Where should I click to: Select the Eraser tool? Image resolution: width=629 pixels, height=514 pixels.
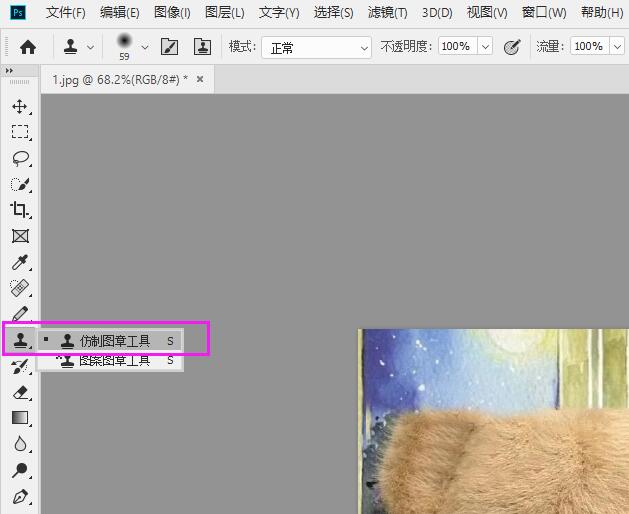[20, 392]
